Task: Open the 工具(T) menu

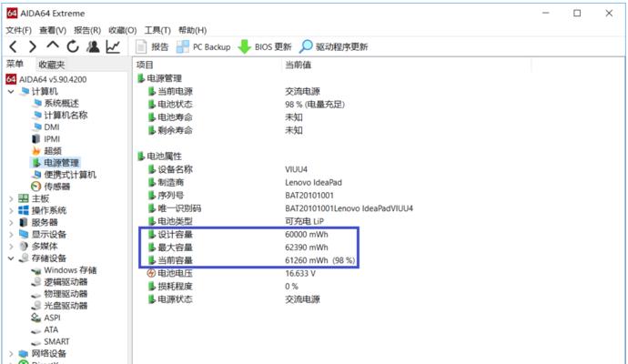Action: coord(157,30)
